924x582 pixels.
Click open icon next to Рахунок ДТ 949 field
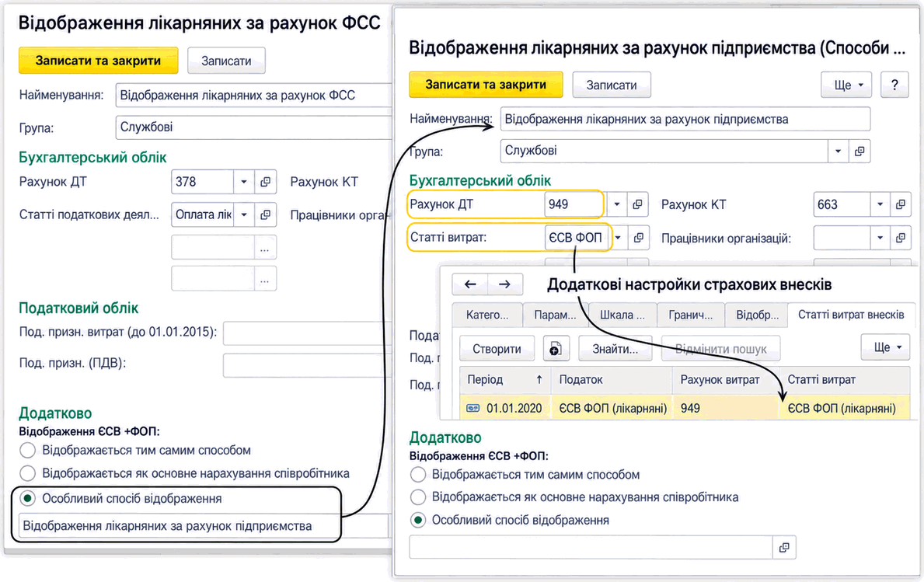[637, 204]
